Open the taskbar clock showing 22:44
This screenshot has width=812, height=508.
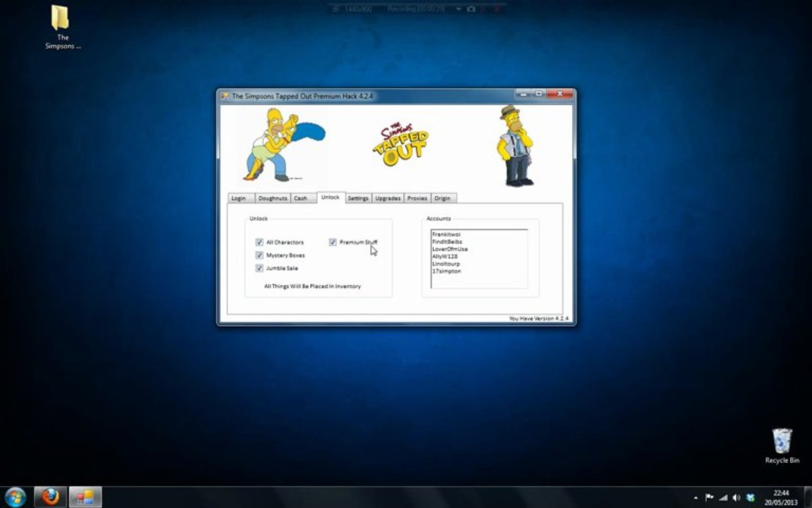coord(781,497)
